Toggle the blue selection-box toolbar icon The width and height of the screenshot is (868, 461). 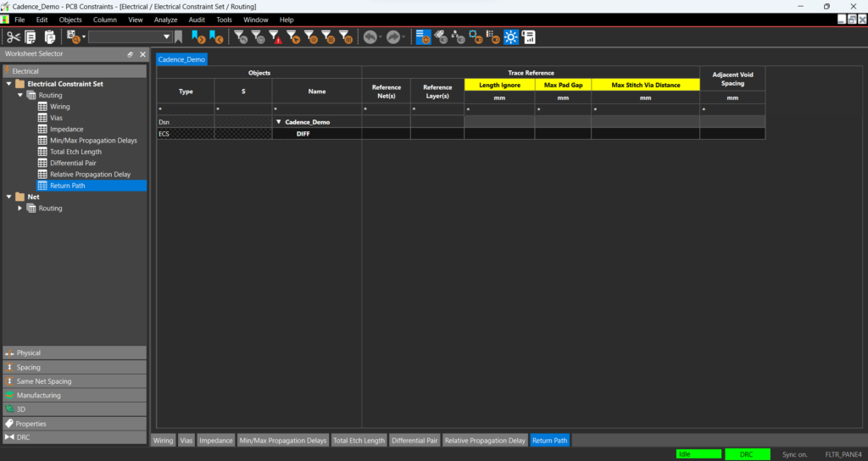[x=476, y=37]
